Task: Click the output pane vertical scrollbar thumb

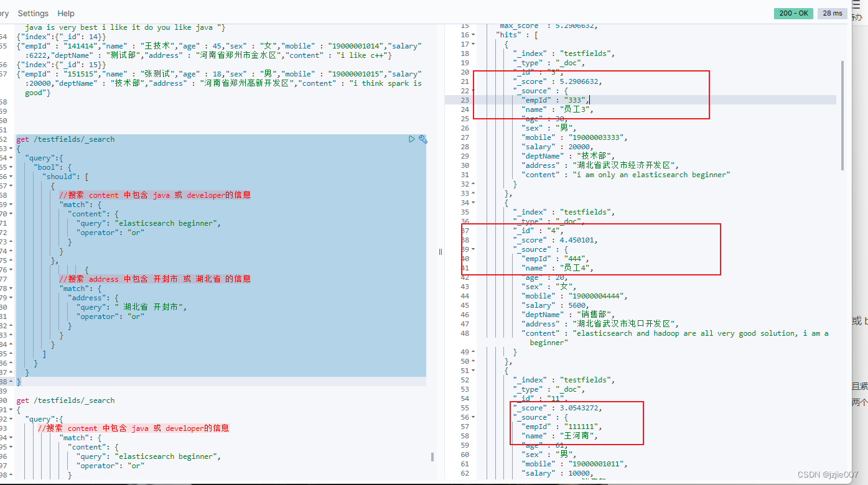Action: coord(844,116)
